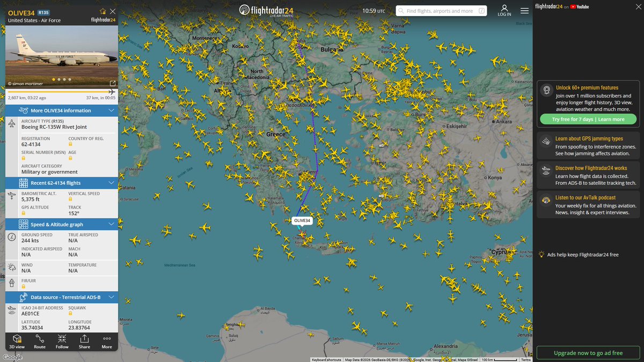Viewport: 644px width, 362px height.
Task: Click the 10:59 UTC clock display
Action: tap(374, 11)
